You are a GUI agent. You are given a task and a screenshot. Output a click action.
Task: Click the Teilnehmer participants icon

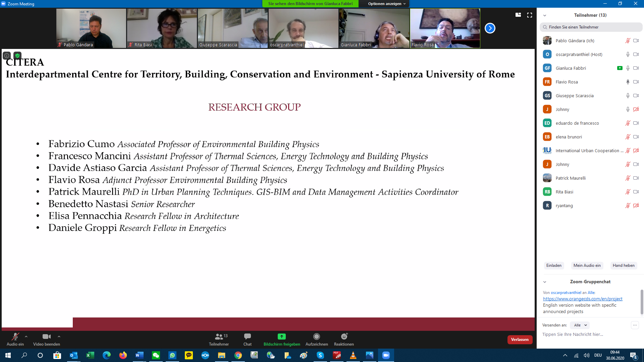[219, 337]
